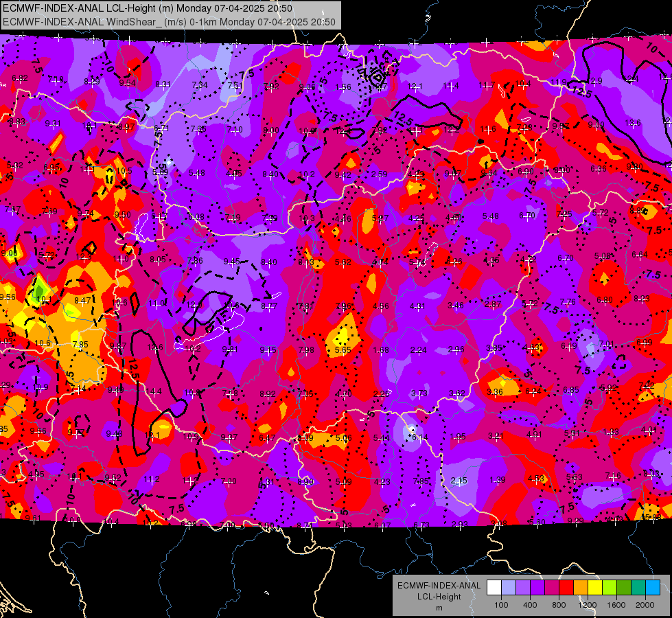The width and height of the screenshot is (672, 618).
Task: Click the white swatch in the legend
Action: click(494, 588)
